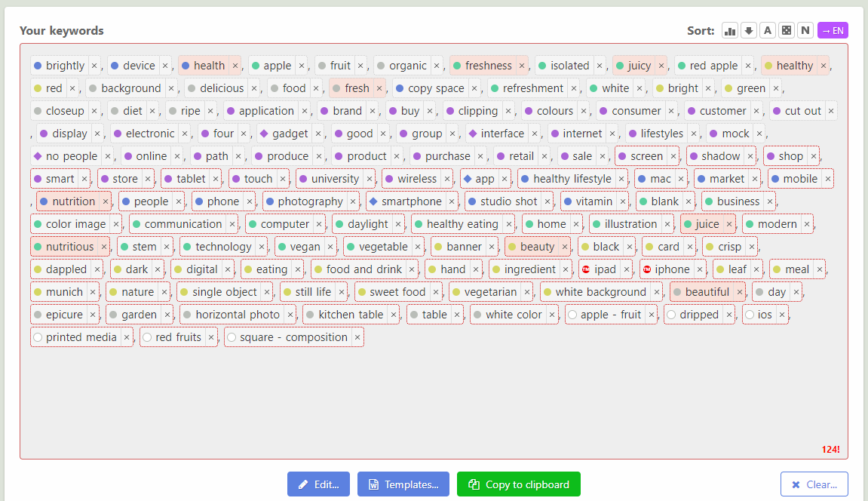The image size is (868, 501).
Task: Remove the 'copy space' keyword
Action: tap(474, 88)
